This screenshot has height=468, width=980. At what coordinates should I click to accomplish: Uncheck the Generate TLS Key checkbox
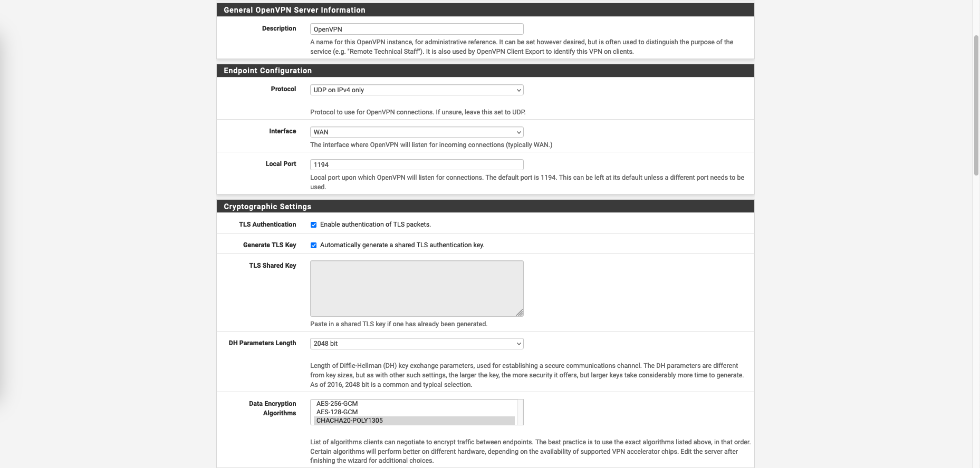pyautogui.click(x=314, y=246)
